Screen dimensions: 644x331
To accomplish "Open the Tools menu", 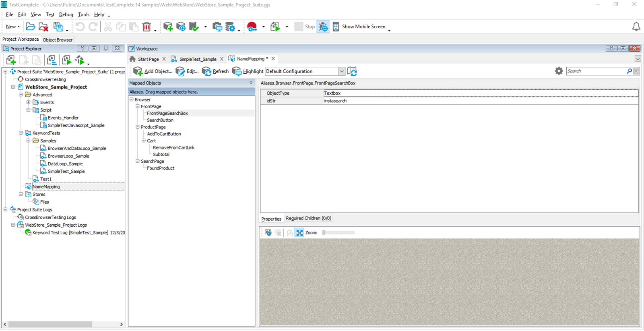I will tap(84, 14).
